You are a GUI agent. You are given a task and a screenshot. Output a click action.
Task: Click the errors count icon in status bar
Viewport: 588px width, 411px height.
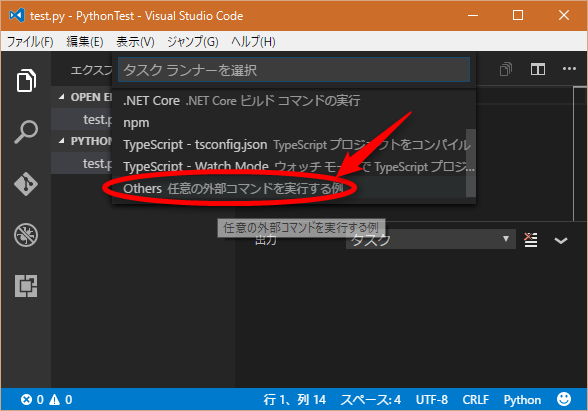[x=26, y=400]
